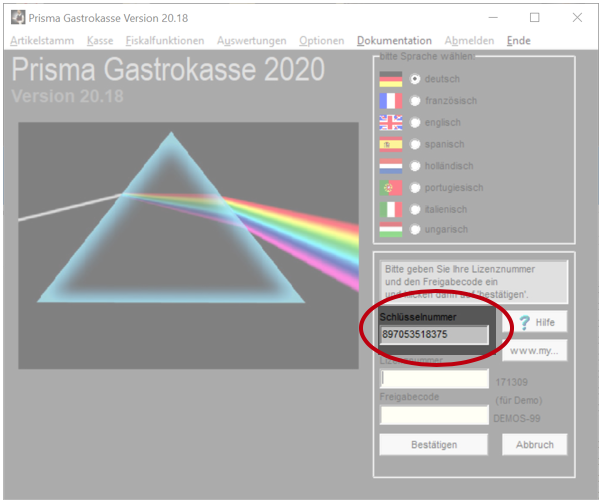This screenshot has width=603, height=503.
Task: Select the deutsch language radio button
Action: [x=415, y=79]
